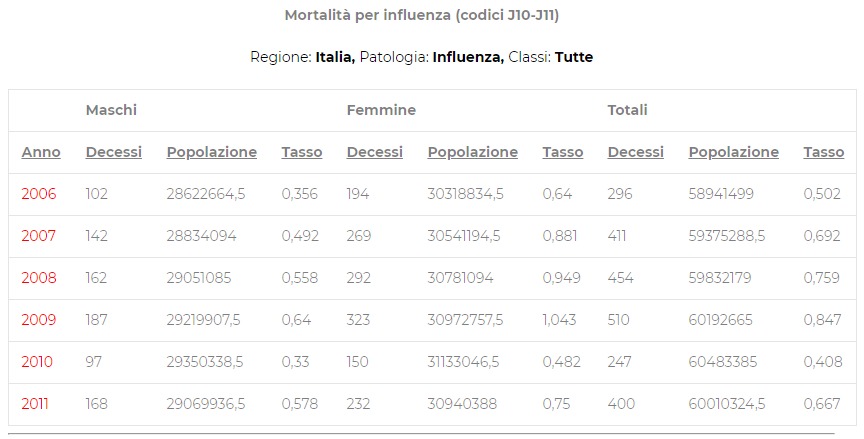
Task: Click Decessi header under Maschi
Action: [x=114, y=152]
